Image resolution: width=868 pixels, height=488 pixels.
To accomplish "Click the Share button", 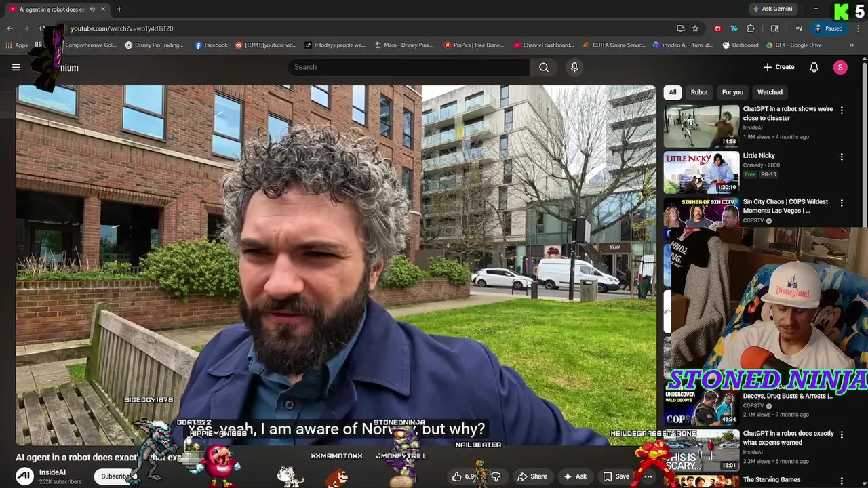I will (x=532, y=476).
